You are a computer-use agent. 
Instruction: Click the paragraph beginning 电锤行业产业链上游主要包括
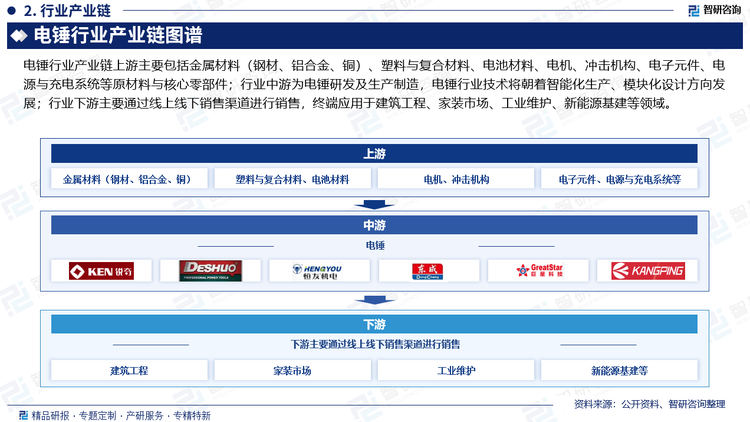tap(375, 84)
